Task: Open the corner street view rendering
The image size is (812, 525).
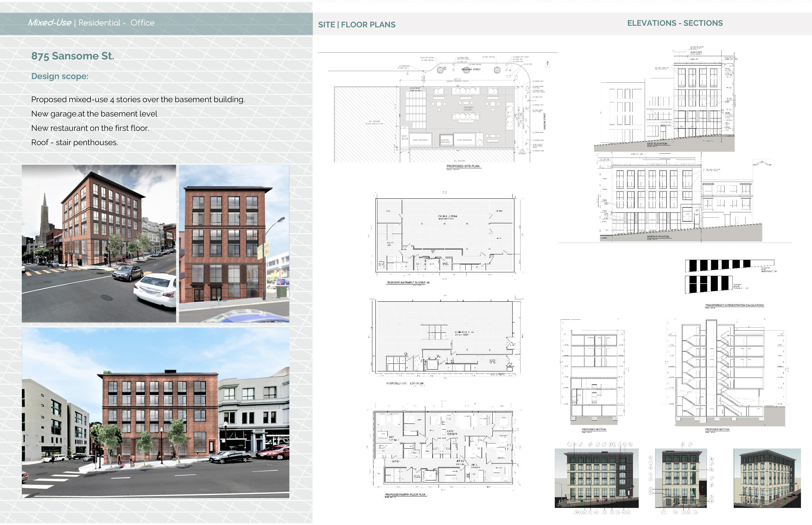Action: [x=99, y=243]
